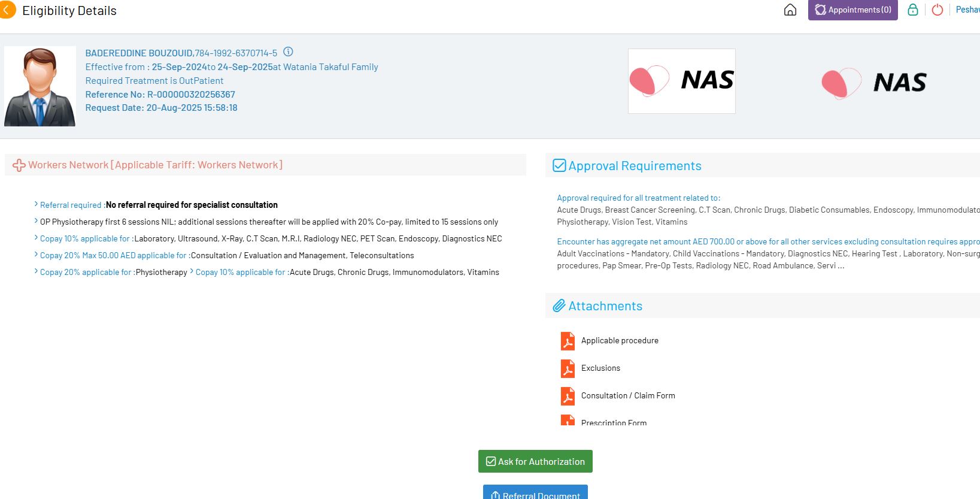Image resolution: width=980 pixels, height=499 pixels.
Task: Click Required Treatment is OutPatient
Action: (154, 80)
